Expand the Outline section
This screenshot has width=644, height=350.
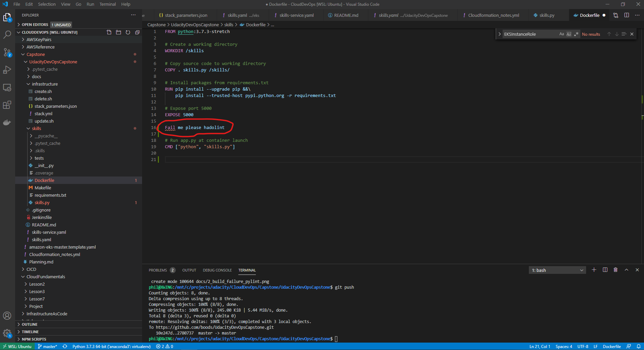pos(78,324)
